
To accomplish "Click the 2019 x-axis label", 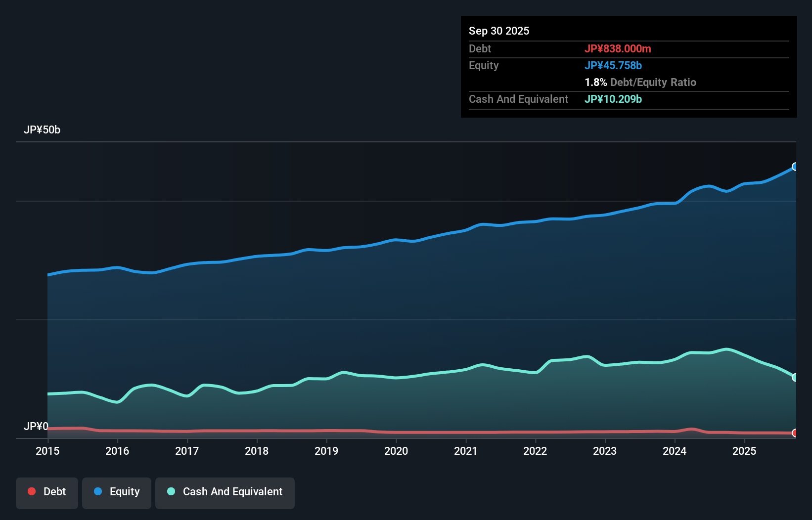I will (x=326, y=451).
